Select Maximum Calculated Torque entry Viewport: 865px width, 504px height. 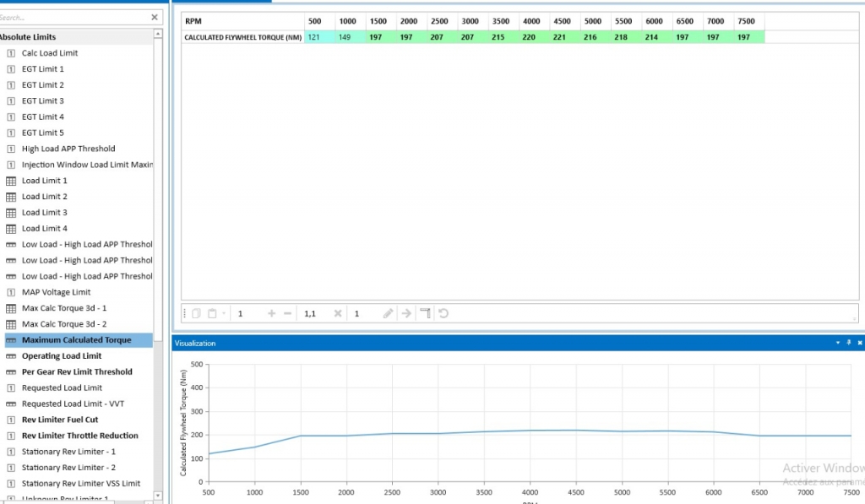point(77,340)
